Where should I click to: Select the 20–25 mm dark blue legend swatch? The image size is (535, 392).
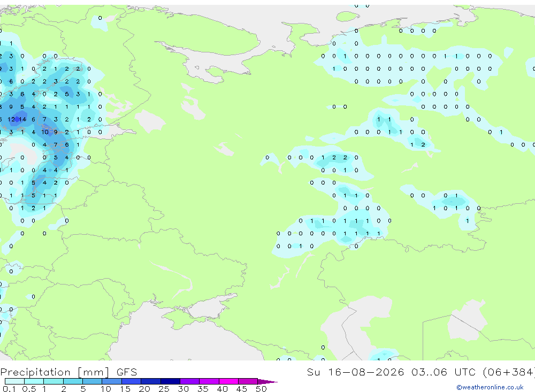coord(150,381)
